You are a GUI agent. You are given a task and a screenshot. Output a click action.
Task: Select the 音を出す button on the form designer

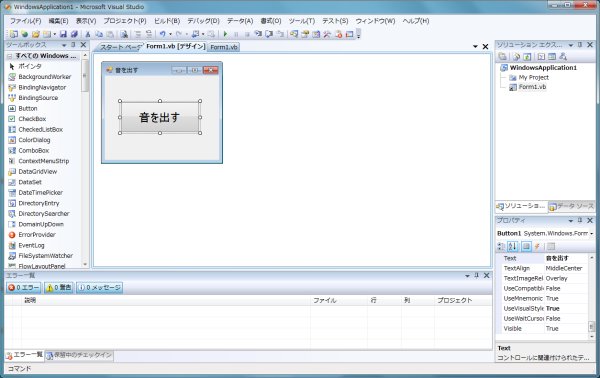pos(160,117)
